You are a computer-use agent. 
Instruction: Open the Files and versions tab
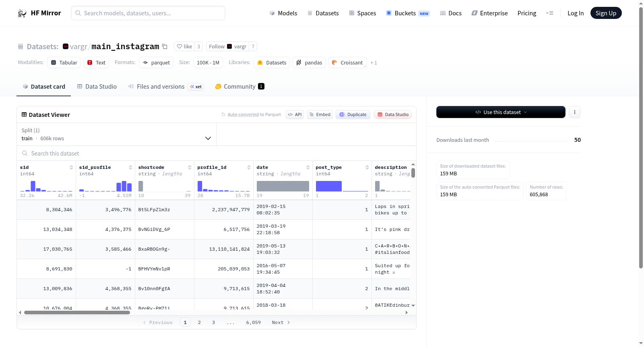tap(166, 86)
